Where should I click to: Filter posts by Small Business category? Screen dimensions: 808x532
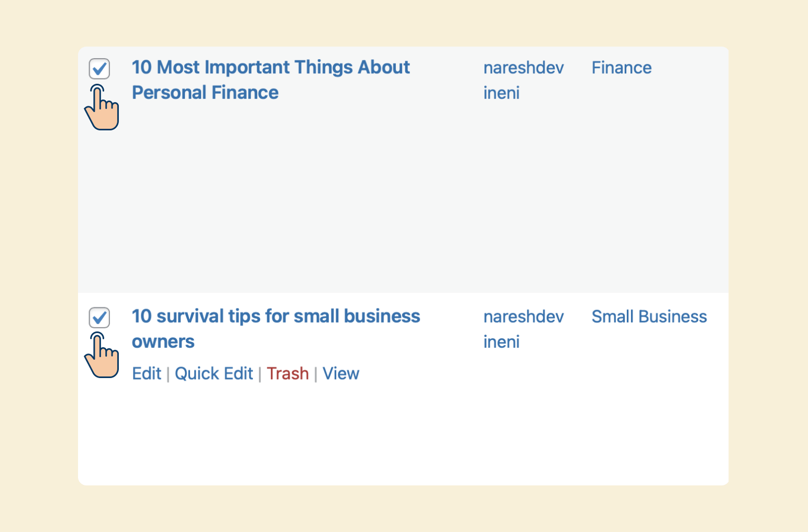pyautogui.click(x=649, y=316)
